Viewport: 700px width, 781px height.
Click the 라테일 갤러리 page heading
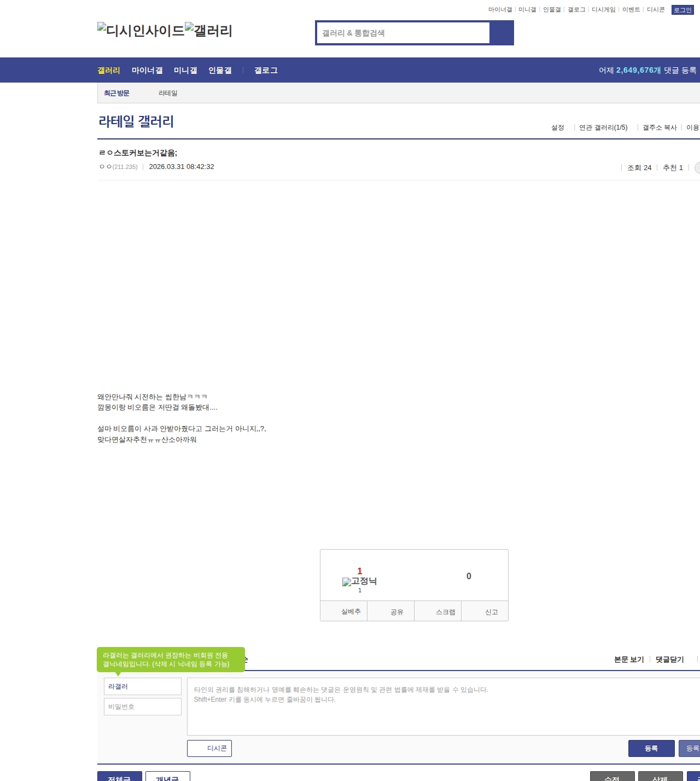point(136,121)
